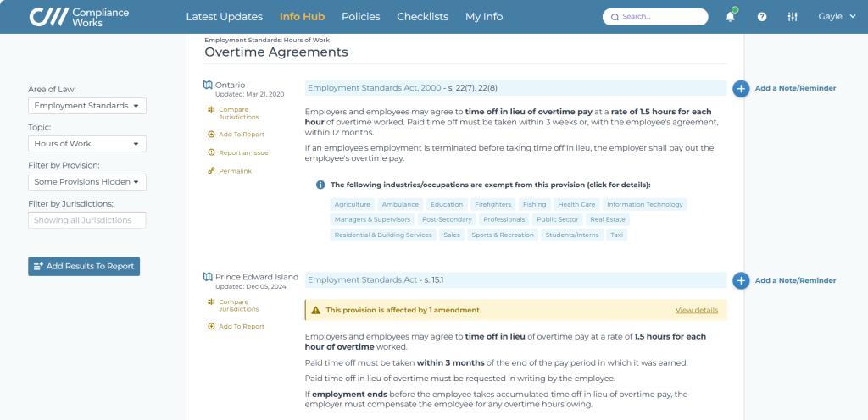868x420 pixels.
Task: Select the Information Technology exemption tag
Action: (x=644, y=204)
